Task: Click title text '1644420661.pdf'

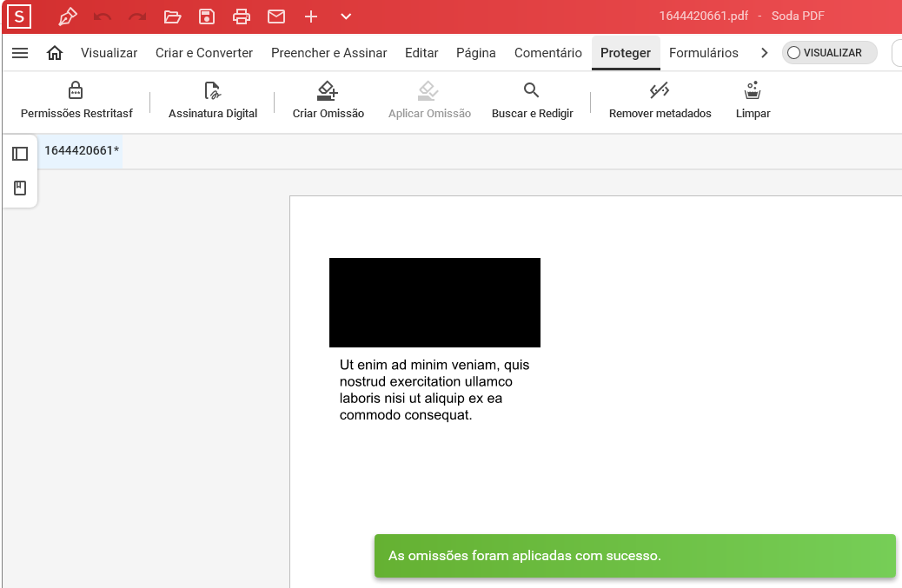Action: pyautogui.click(x=703, y=17)
